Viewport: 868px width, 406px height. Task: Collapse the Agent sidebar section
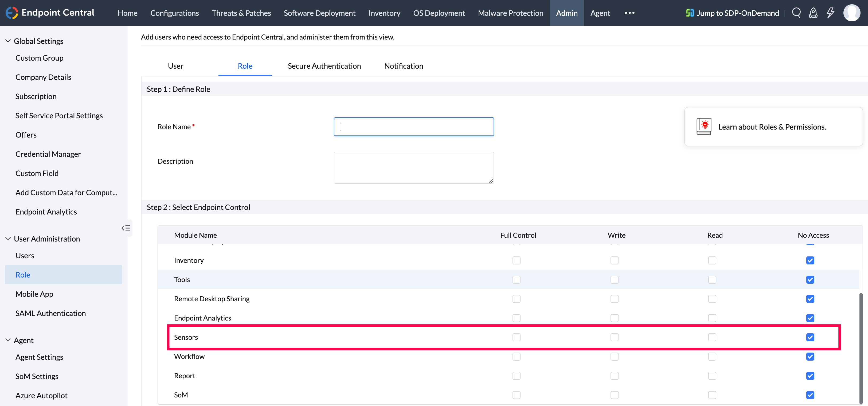point(8,340)
